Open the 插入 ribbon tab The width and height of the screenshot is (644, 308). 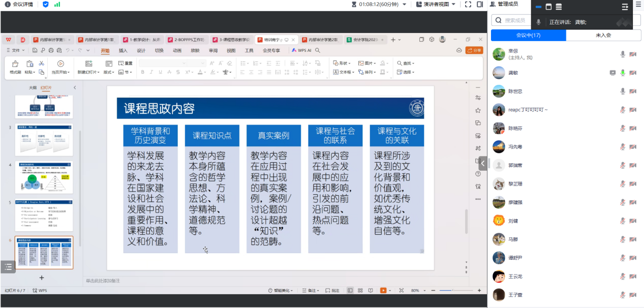point(123,50)
